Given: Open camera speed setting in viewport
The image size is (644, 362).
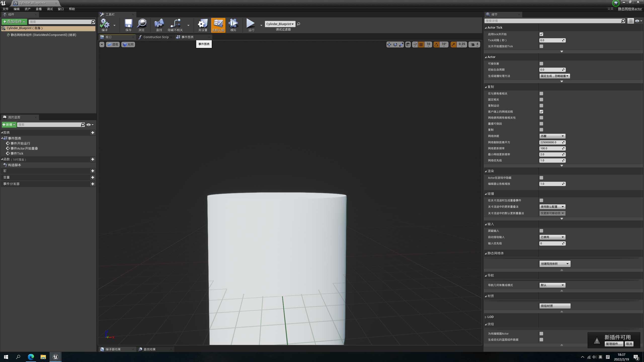Looking at the screenshot, I should 474,44.
